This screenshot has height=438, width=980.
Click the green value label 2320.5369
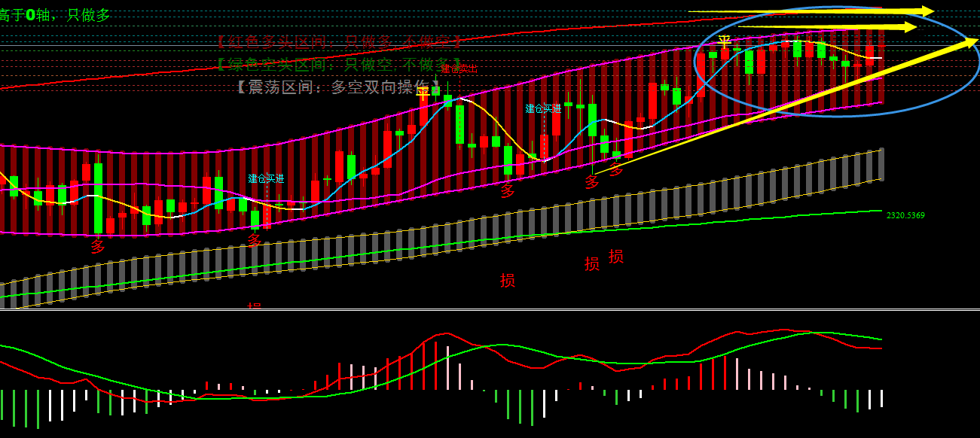[905, 215]
